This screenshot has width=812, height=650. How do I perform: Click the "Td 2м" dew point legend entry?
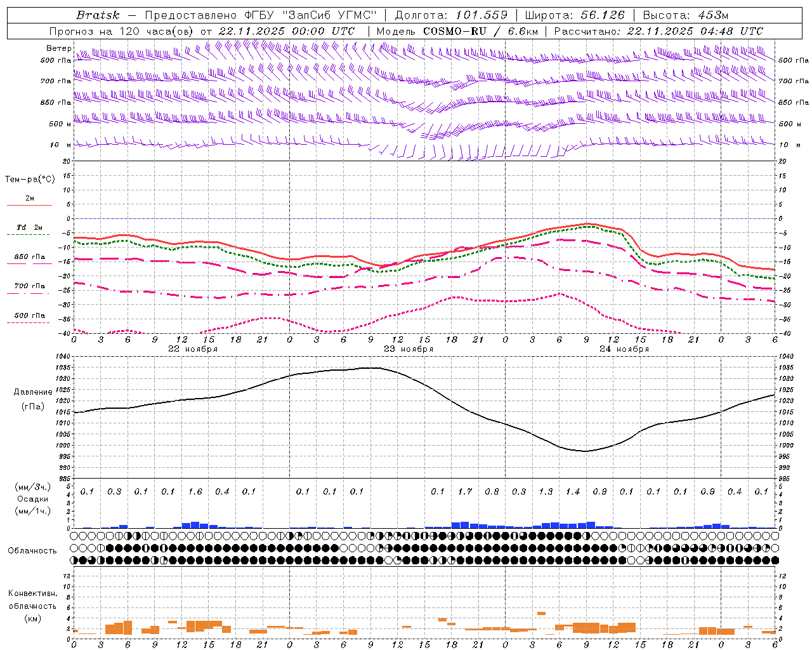[30, 227]
